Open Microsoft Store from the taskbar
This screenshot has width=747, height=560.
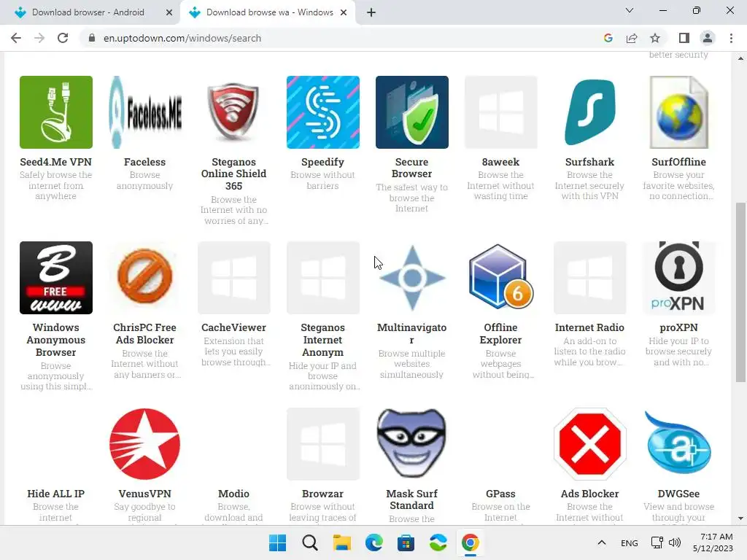406,542
